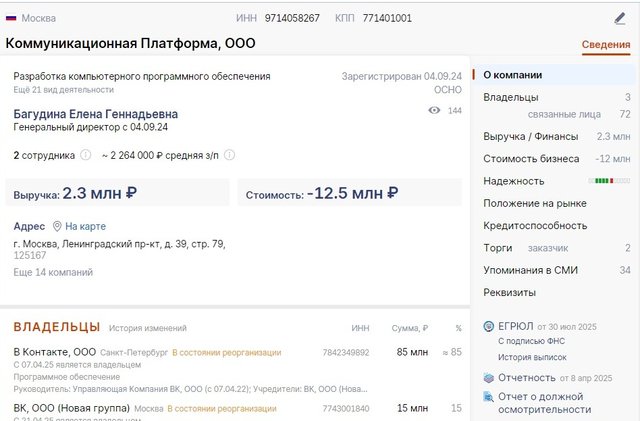Click the due diligence report document icon
This screenshot has height=421, width=640.
click(x=489, y=396)
